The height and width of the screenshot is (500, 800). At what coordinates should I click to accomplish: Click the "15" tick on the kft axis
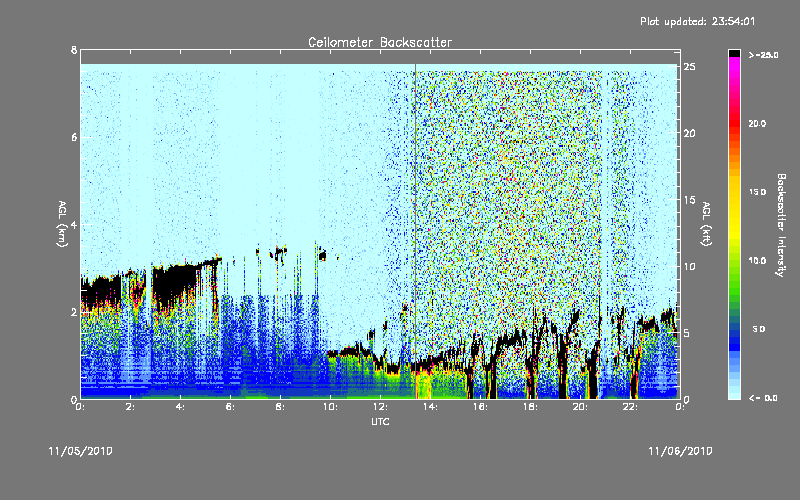tap(689, 200)
